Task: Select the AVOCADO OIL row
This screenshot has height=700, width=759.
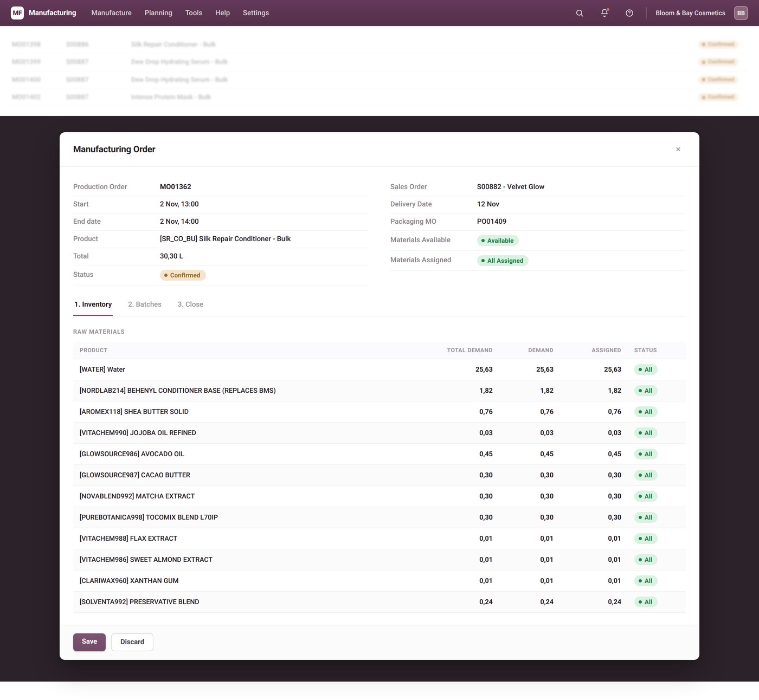Action: point(379,454)
